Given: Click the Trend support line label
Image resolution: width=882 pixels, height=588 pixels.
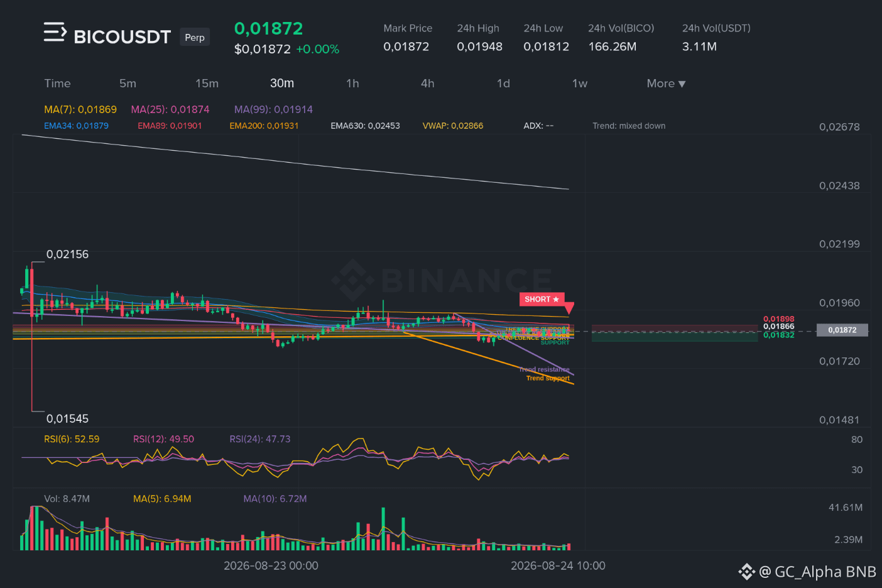Looking at the screenshot, I should click(548, 378).
